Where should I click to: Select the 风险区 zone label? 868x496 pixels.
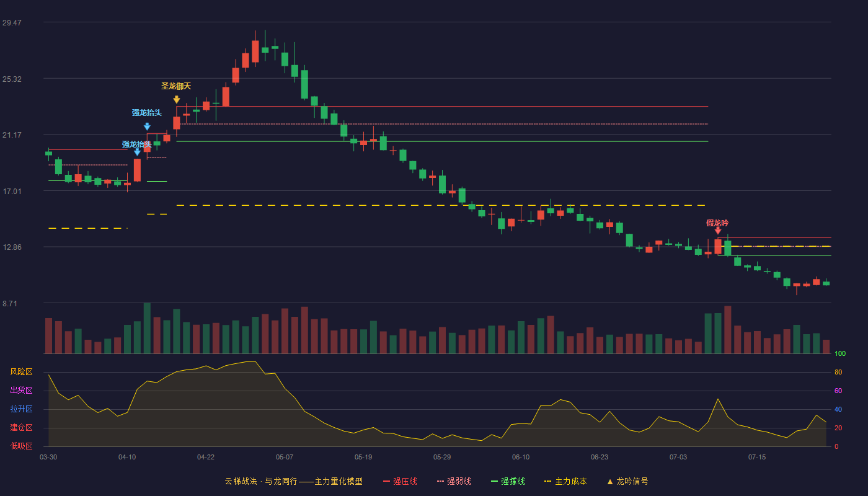[21, 372]
